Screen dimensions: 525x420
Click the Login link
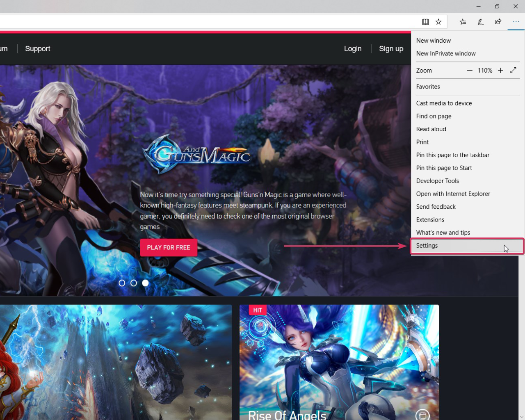pyautogui.click(x=353, y=49)
